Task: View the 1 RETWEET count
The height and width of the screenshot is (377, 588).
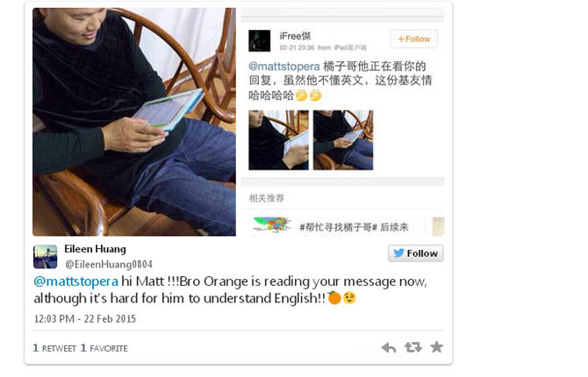Action: point(54,348)
